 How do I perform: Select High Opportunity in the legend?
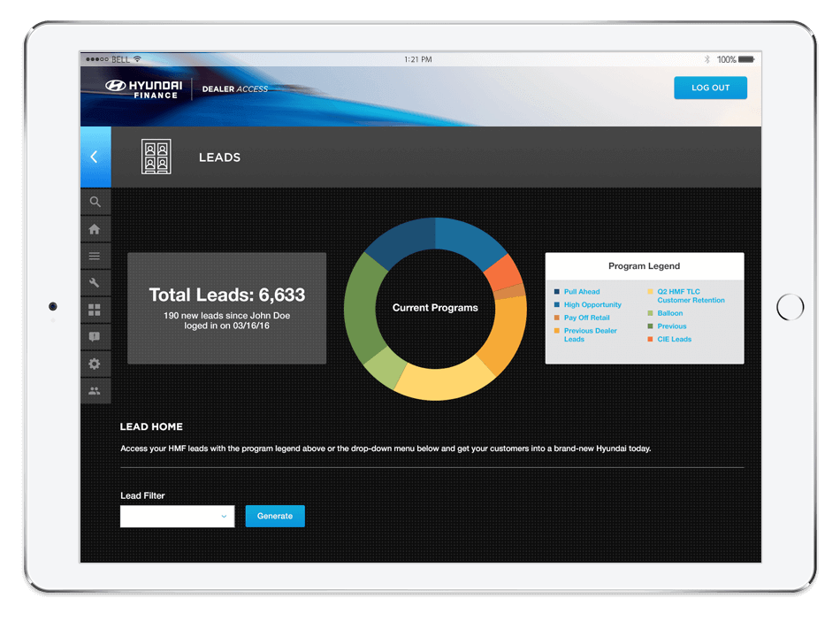pos(592,305)
